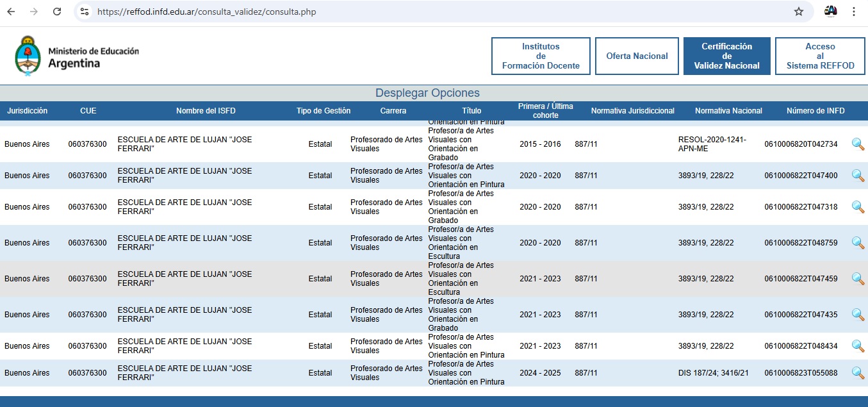Click the RESOL-2020-1241-APN-ME normativa cell
Image resolution: width=868 pixels, height=407 pixels.
[712, 144]
